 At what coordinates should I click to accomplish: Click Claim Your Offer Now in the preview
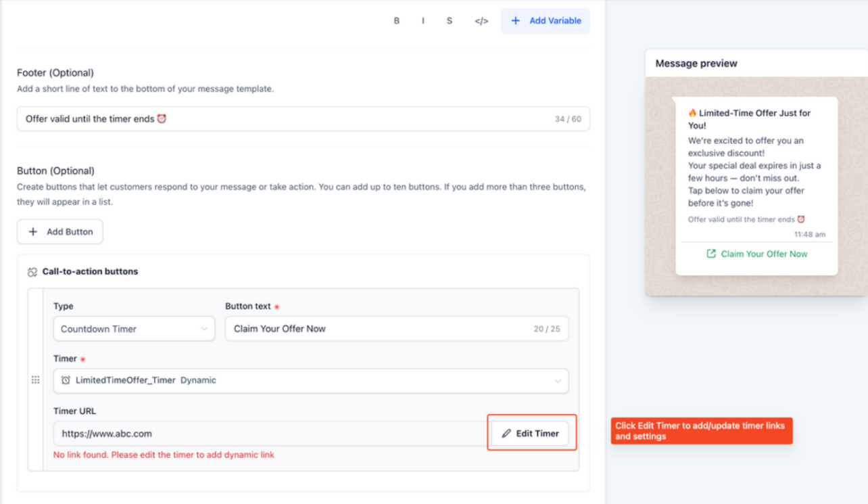pos(764,254)
